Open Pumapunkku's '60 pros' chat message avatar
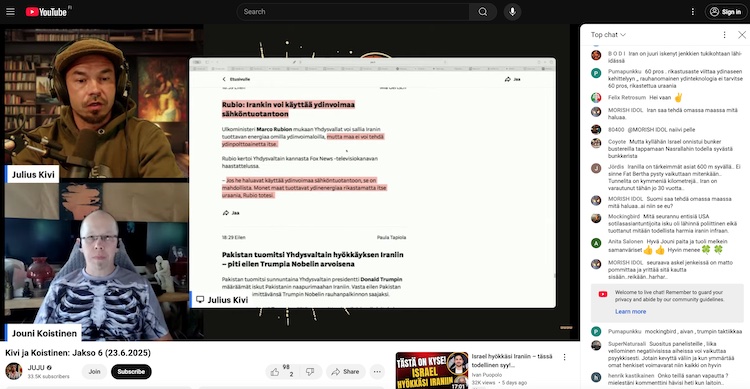 (596, 73)
